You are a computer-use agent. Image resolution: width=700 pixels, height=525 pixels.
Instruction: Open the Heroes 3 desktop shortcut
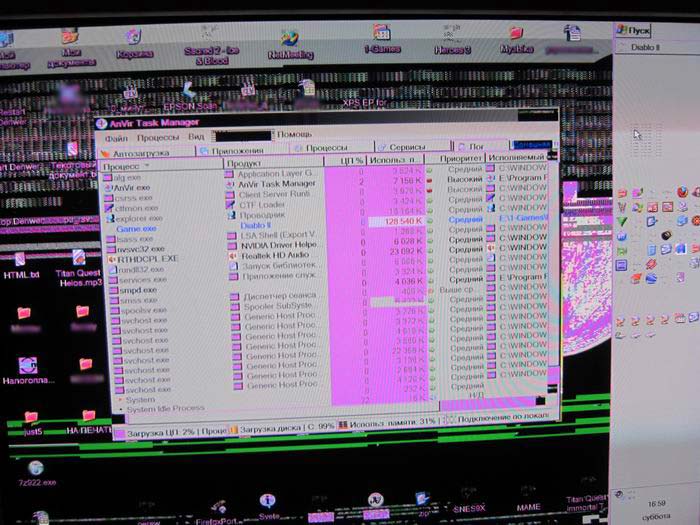450,38
